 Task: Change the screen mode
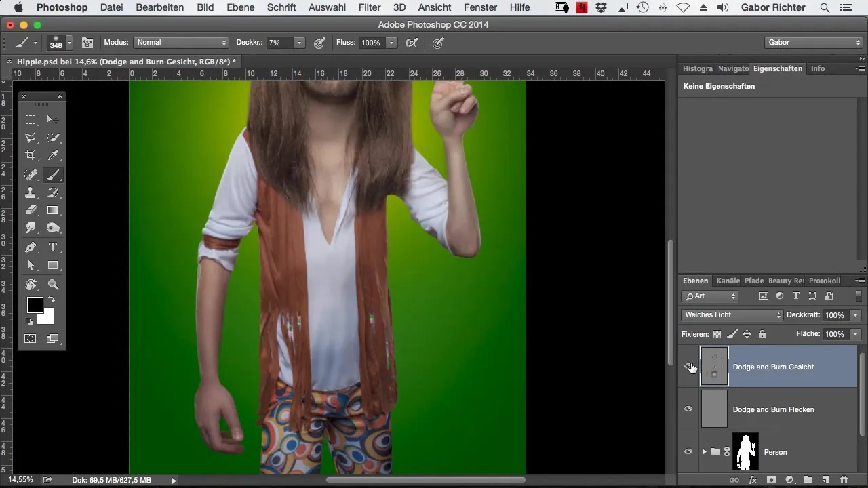pyautogui.click(x=53, y=338)
